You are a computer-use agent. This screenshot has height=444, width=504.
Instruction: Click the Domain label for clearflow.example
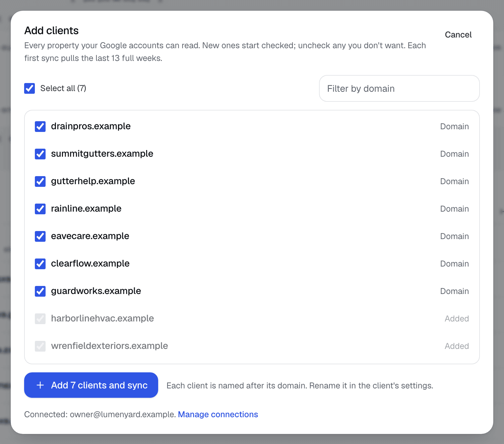(x=454, y=264)
